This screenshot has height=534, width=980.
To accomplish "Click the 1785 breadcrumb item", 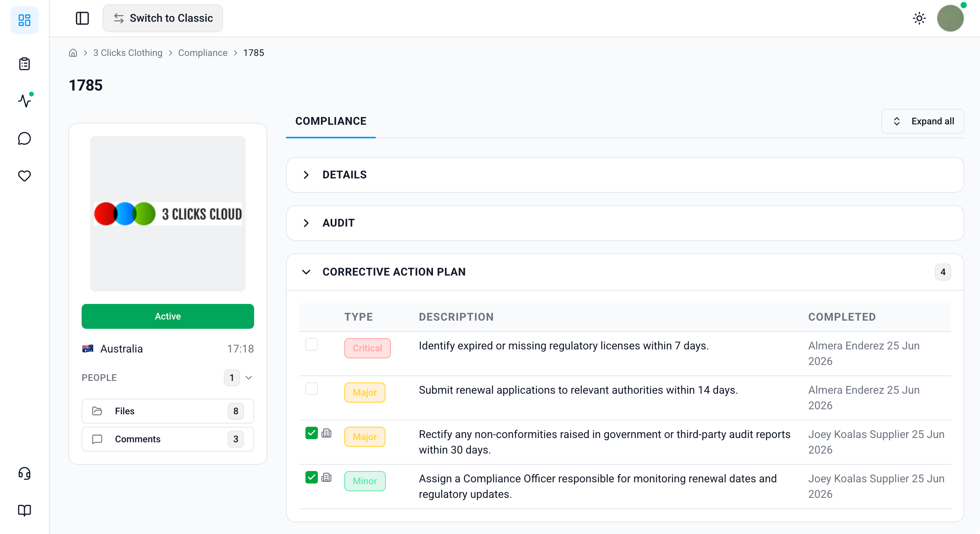I will [x=254, y=53].
